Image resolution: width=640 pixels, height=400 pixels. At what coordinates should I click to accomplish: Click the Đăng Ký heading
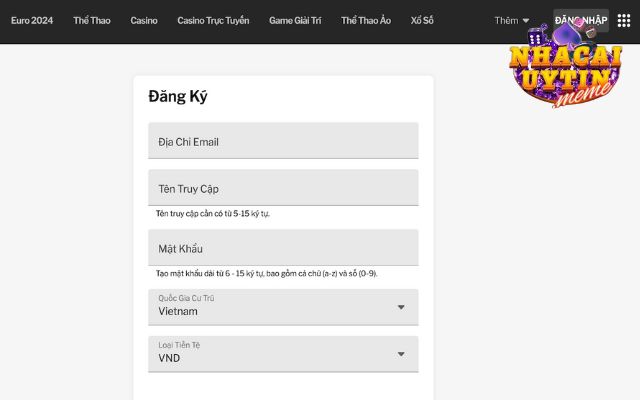coord(178,96)
